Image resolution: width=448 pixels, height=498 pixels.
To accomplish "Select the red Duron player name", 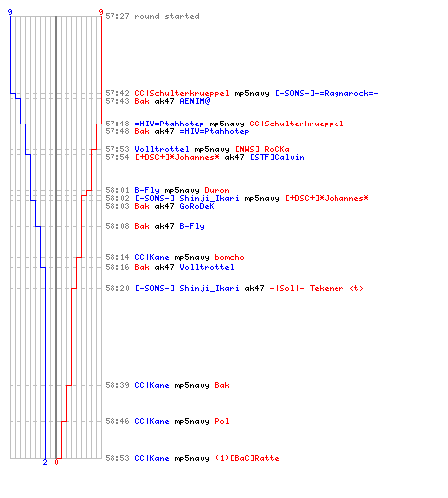I will (217, 190).
